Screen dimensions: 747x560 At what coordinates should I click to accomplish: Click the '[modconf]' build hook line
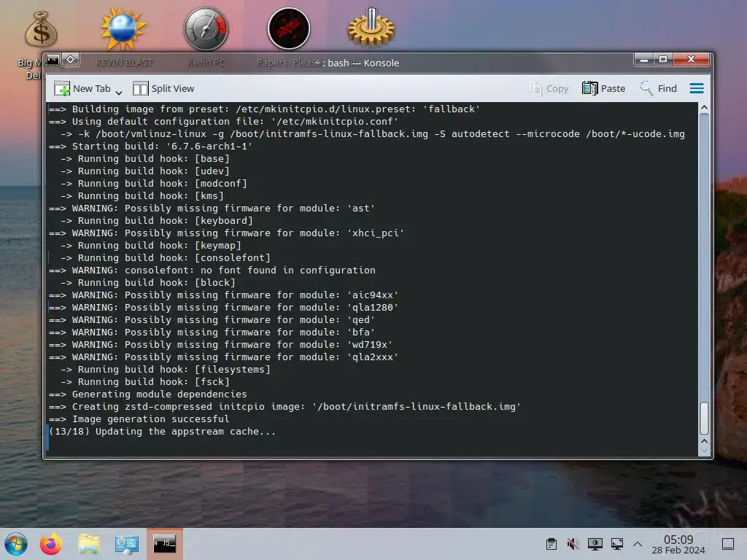(x=153, y=184)
